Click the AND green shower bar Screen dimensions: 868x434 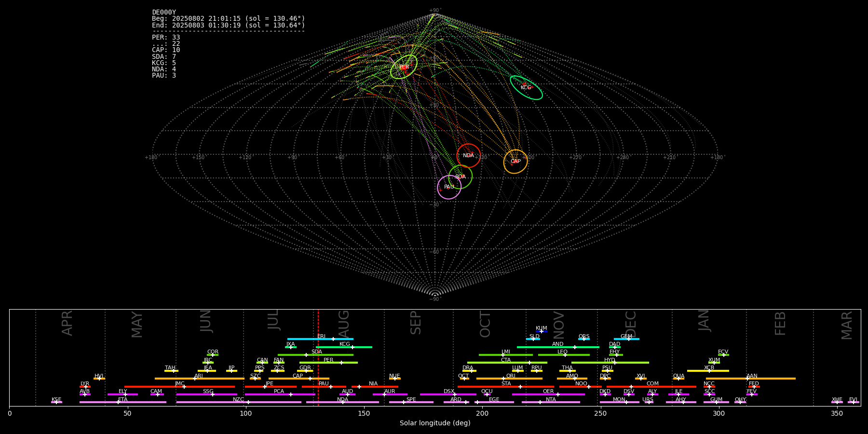click(558, 347)
